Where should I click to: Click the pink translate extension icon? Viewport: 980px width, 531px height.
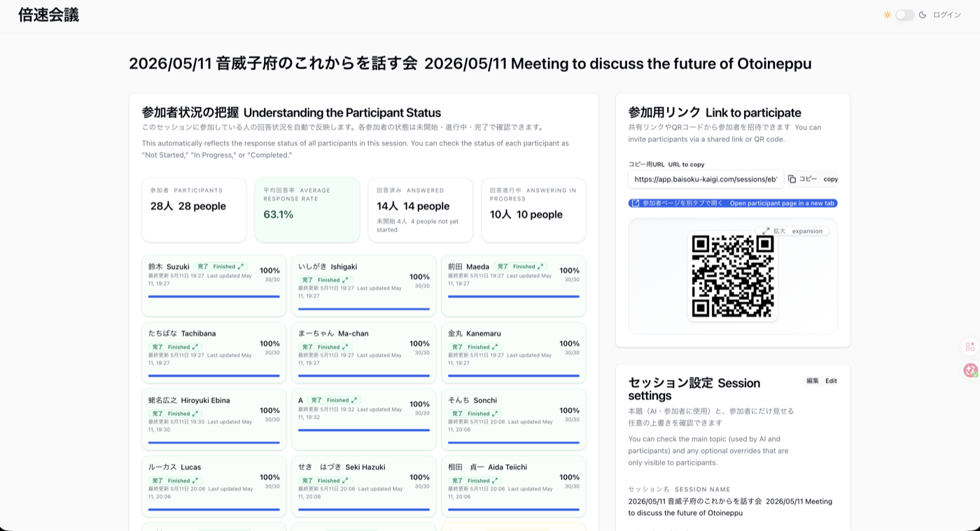pyautogui.click(x=970, y=370)
